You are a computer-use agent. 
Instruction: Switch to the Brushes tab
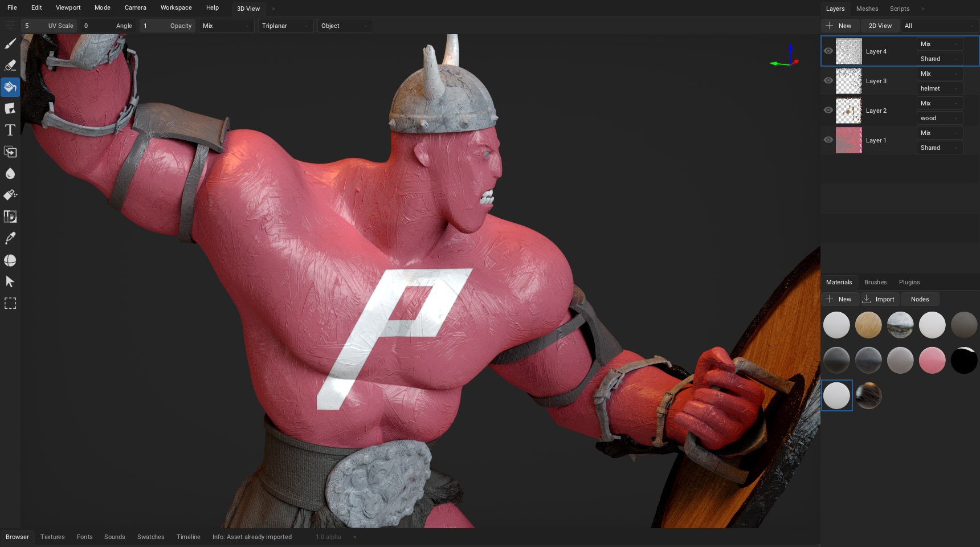point(875,282)
